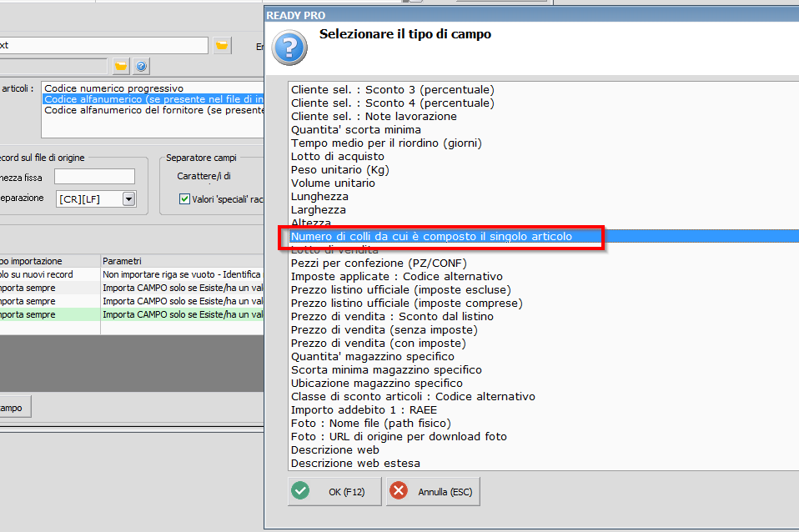Click the txt file path input field
799x532 pixels.
(x=104, y=45)
